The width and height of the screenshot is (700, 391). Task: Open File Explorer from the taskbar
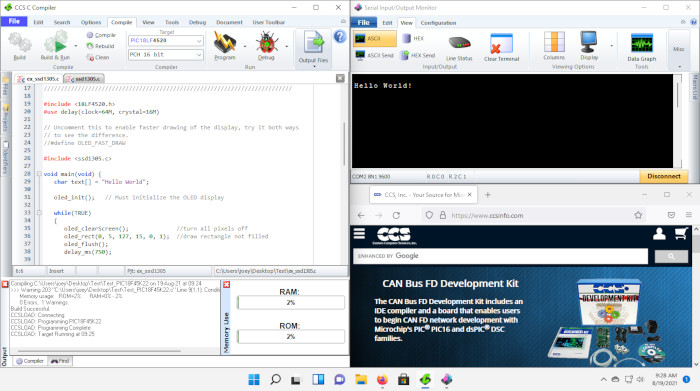point(361,380)
